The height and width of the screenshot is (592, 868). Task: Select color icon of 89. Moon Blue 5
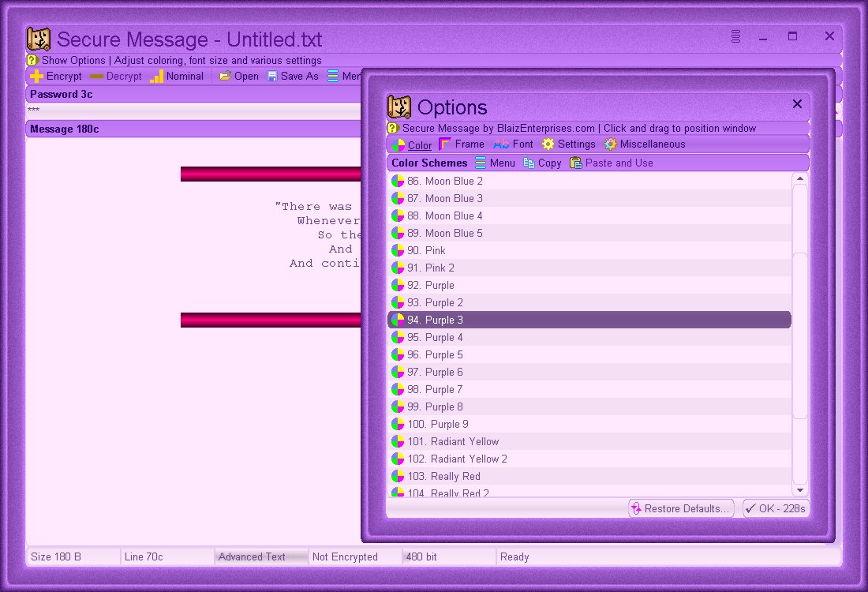point(398,233)
